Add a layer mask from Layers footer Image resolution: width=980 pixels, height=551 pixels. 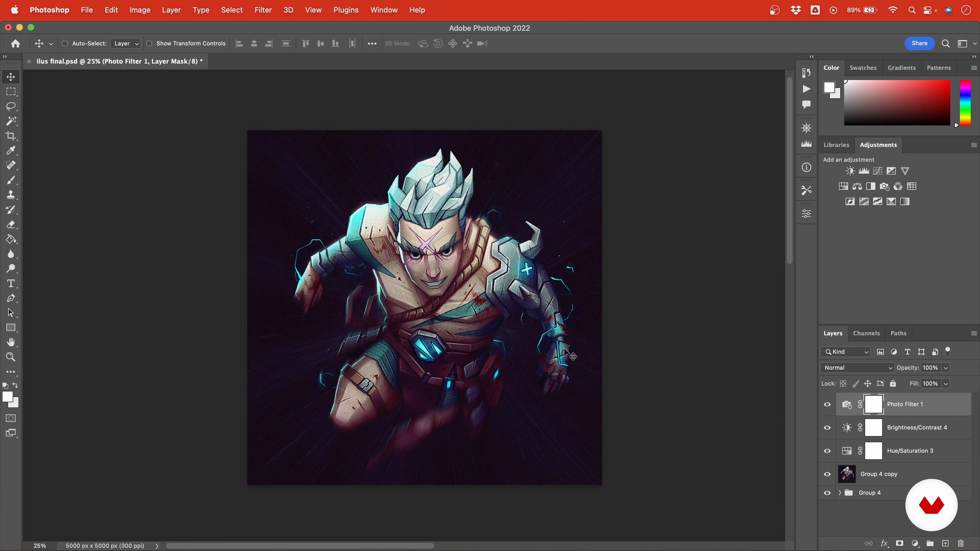click(899, 543)
